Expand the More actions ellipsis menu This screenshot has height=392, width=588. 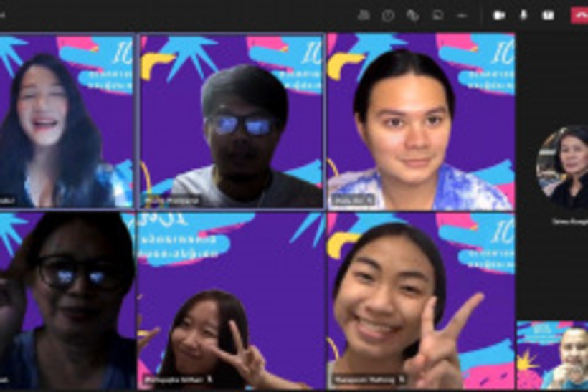462,15
